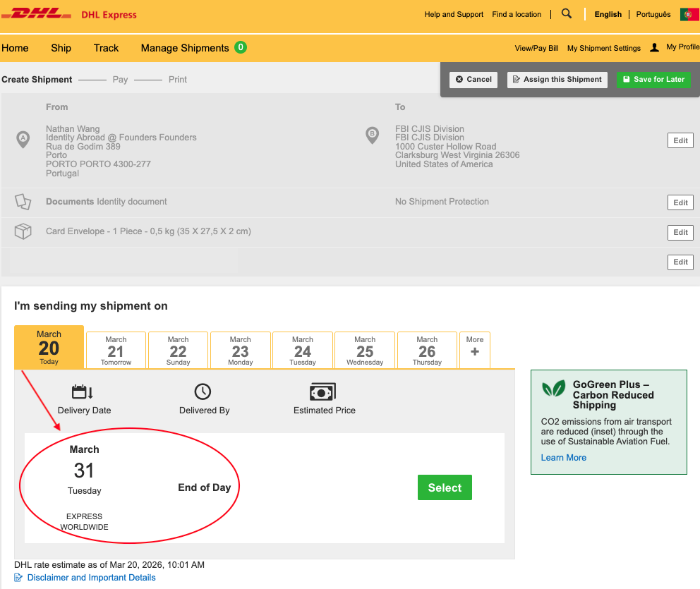
Task: Select the March 23 Monday tab
Action: [241, 350]
